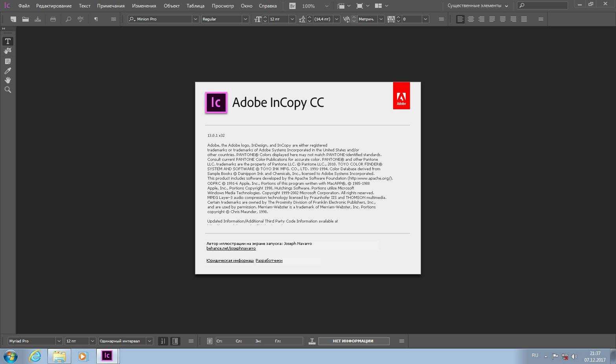Click the tracking VA icon
Viewport: 616px width, 364px height.
coord(391,19)
